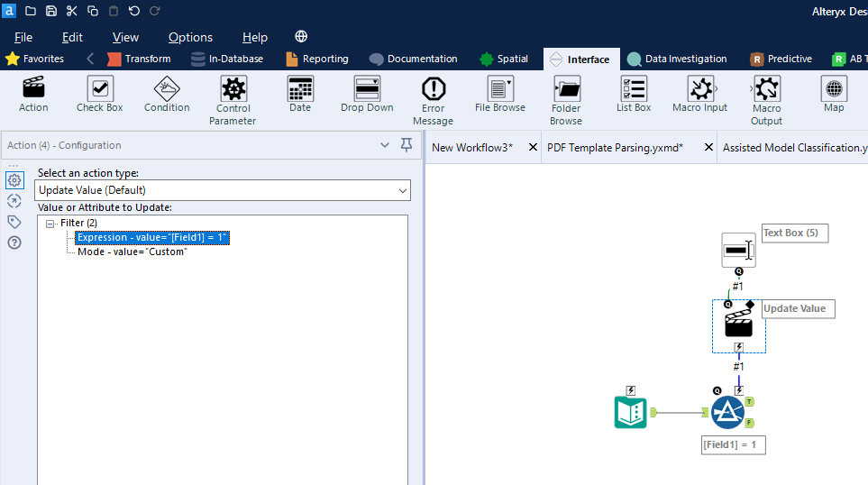Switch to Spatial tool category
This screenshot has width=868, height=485.
504,59
